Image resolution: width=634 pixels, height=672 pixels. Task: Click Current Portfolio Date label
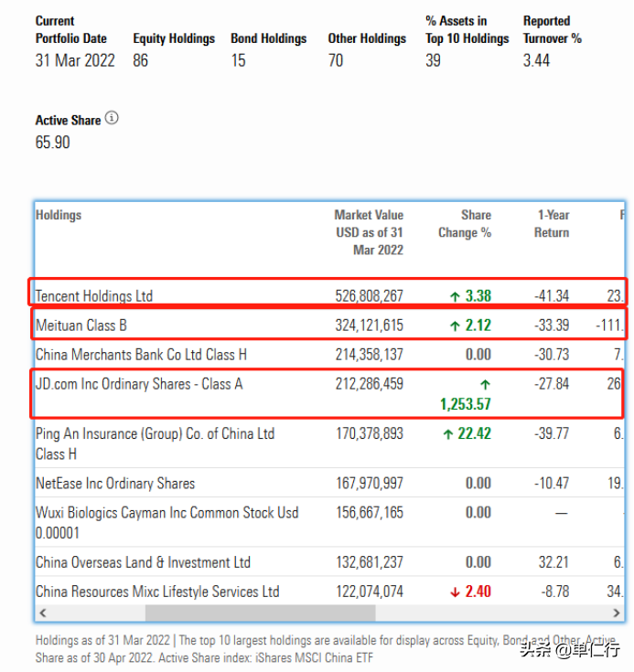pyautogui.click(x=70, y=29)
